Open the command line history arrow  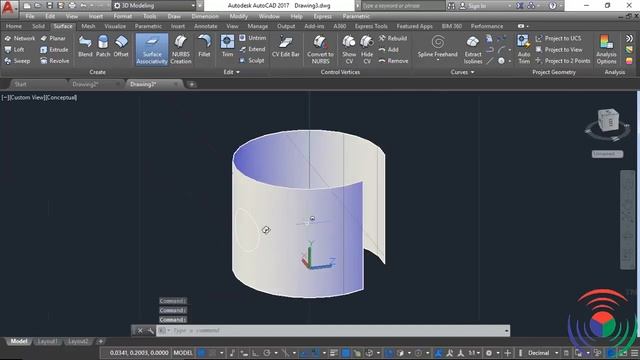pyautogui.click(x=507, y=331)
